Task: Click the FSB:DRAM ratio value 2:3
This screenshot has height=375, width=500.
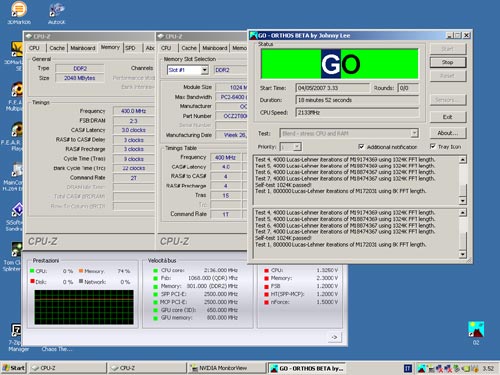Action: pos(134,121)
